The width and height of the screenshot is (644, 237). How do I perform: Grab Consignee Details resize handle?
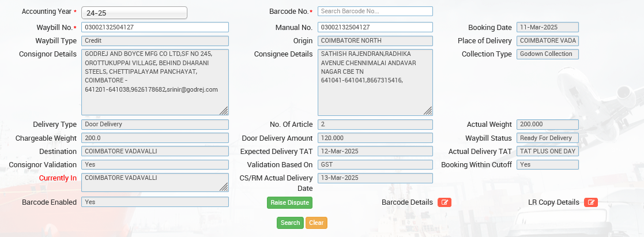click(x=428, y=111)
